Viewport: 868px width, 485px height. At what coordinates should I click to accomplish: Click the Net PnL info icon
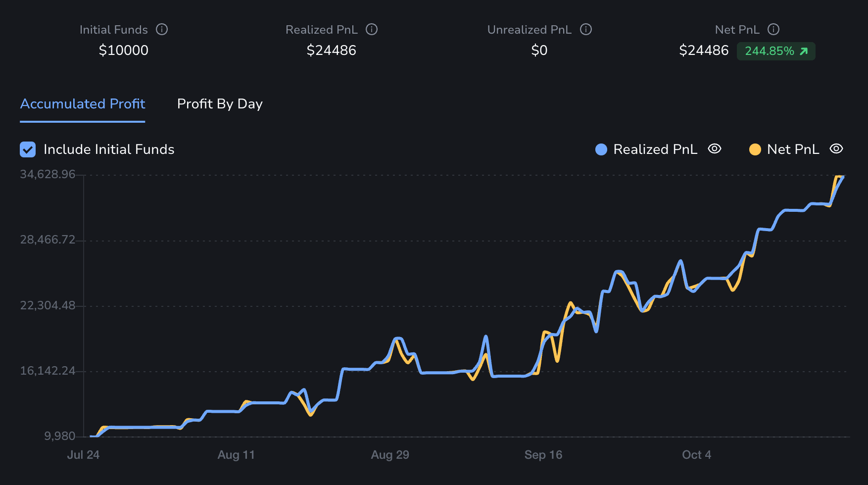click(773, 29)
